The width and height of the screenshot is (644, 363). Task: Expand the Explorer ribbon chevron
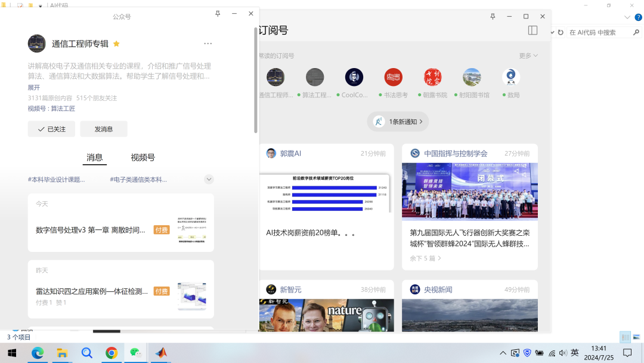point(627,17)
